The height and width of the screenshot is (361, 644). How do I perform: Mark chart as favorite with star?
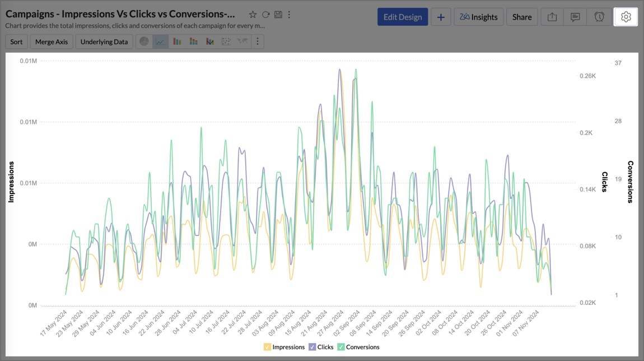(x=253, y=15)
